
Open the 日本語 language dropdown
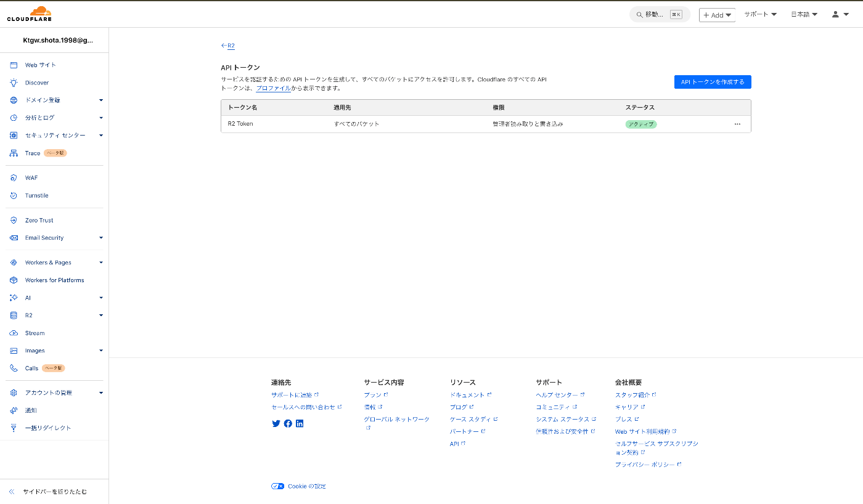pos(804,14)
